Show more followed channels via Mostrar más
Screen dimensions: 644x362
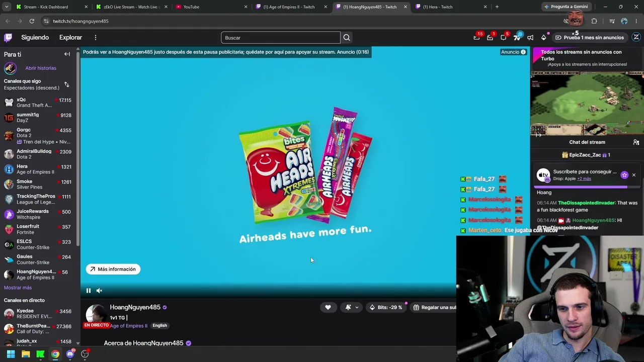(18, 288)
